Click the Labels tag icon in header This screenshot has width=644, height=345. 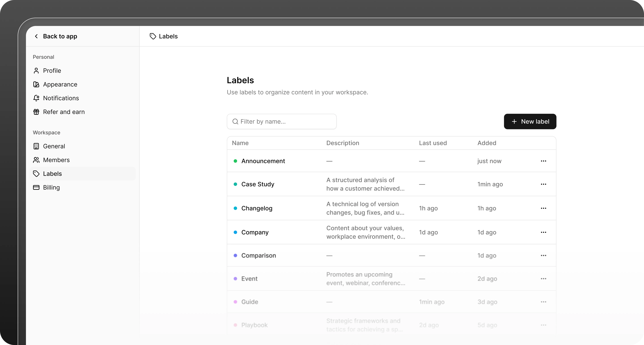click(x=153, y=36)
